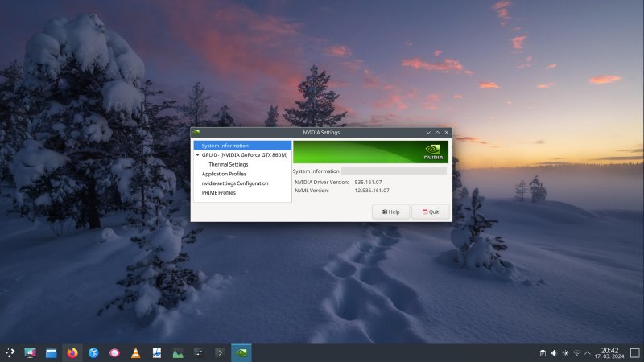Open the dark settings sliders taskbar icon
The height and width of the screenshot is (362, 644).
tap(199, 352)
